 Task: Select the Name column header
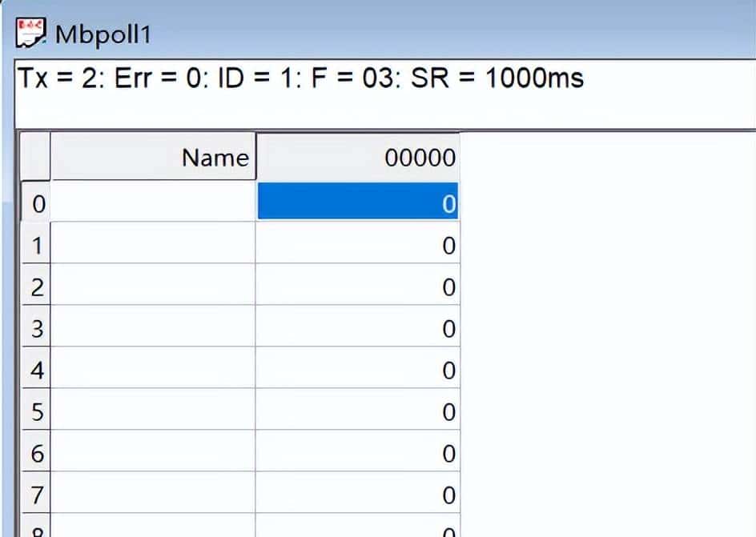click(152, 157)
